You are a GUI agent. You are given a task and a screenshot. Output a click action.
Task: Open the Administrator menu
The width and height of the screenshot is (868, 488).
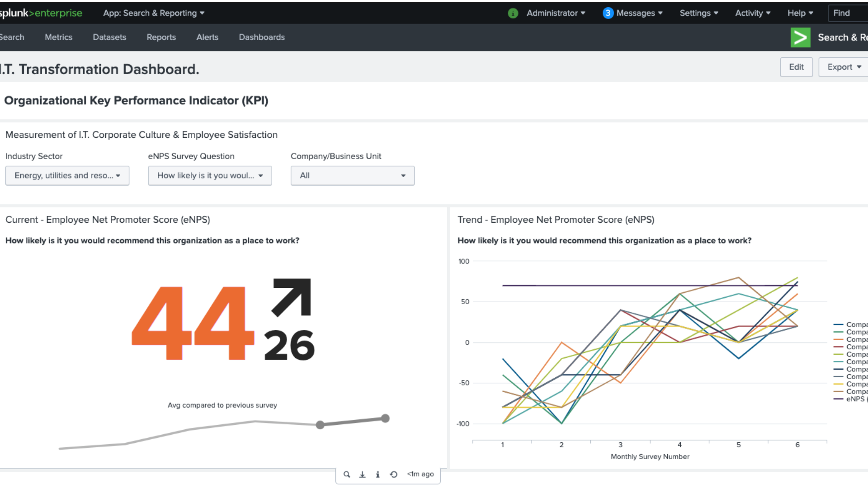556,13
